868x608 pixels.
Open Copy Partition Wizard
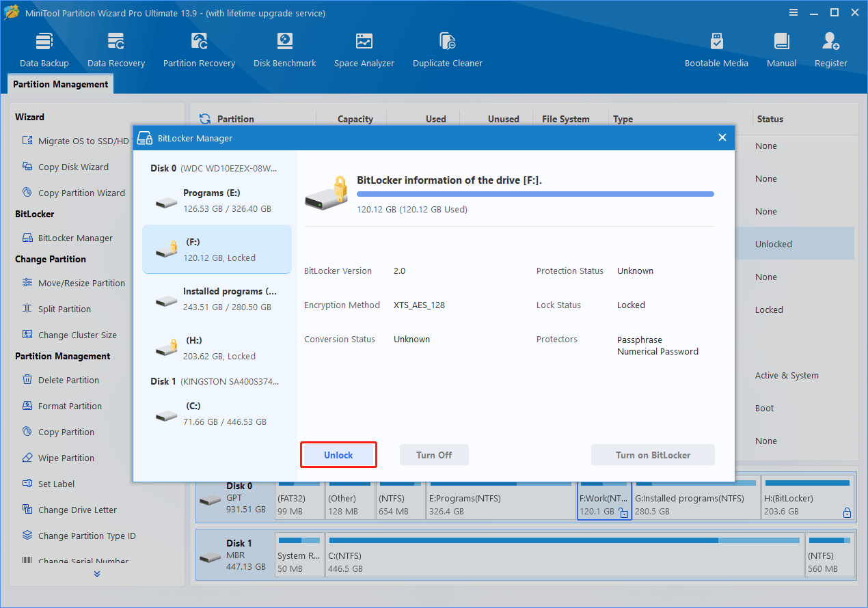click(73, 193)
